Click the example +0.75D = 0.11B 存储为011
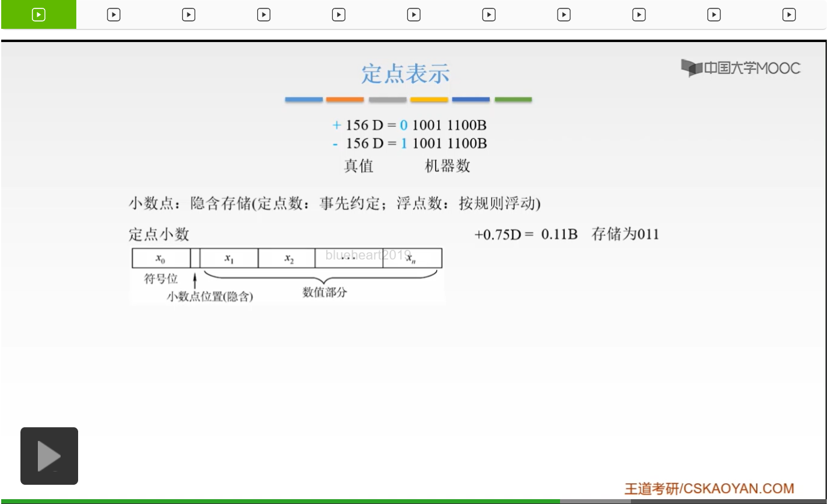Viewport: 828px width, 504px height. click(x=567, y=234)
